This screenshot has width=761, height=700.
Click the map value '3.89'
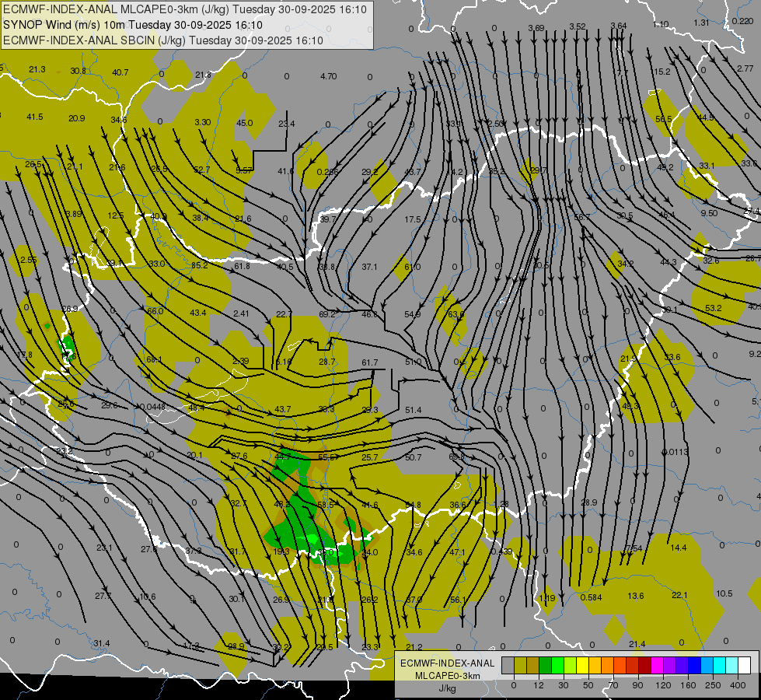(74, 214)
